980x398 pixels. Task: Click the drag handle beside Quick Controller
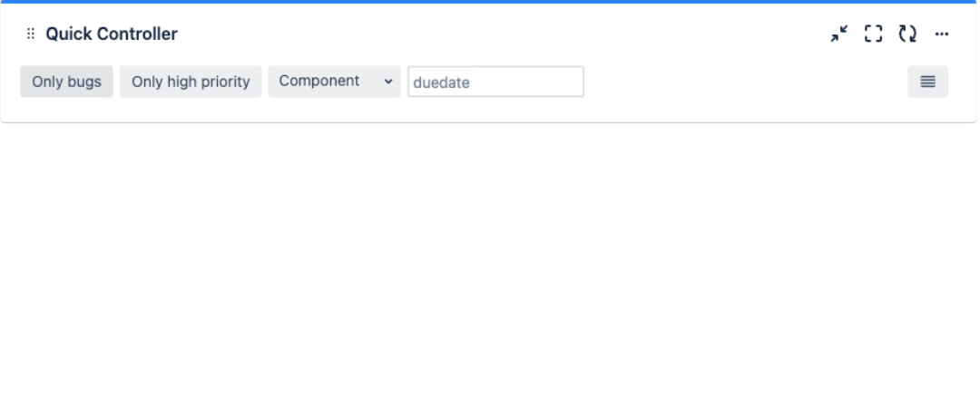[30, 34]
